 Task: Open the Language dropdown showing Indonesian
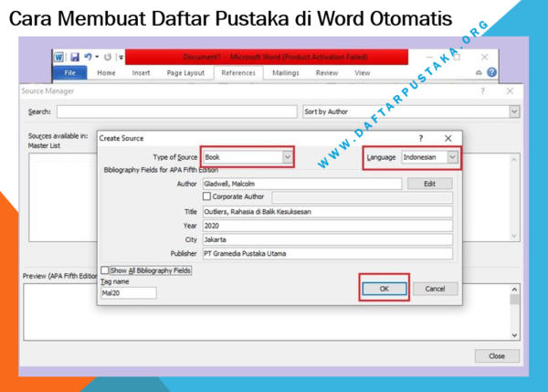452,157
